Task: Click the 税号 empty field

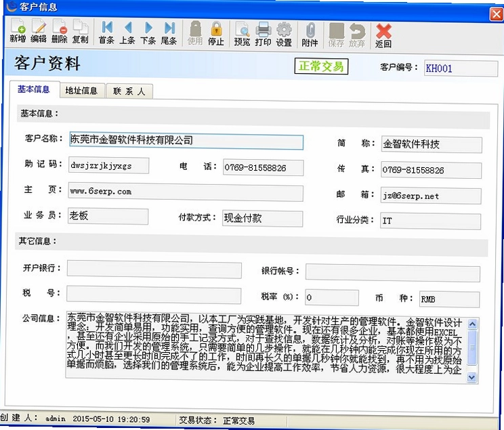Action: pos(154,295)
